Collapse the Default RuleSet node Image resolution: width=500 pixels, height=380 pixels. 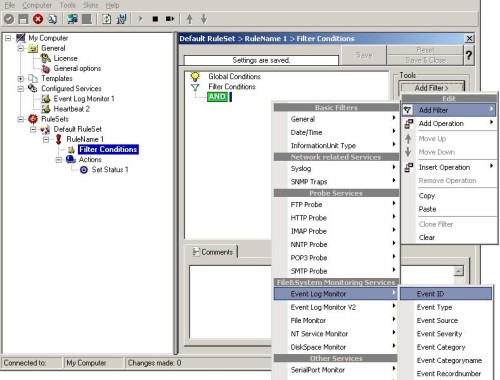coord(33,129)
